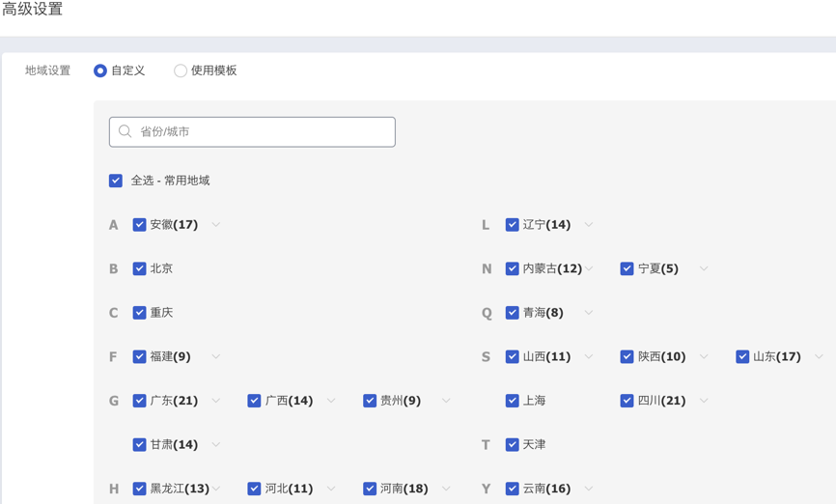This screenshot has width=836, height=504.
Task: Expand the 青海(8) chevron
Action: [589, 313]
